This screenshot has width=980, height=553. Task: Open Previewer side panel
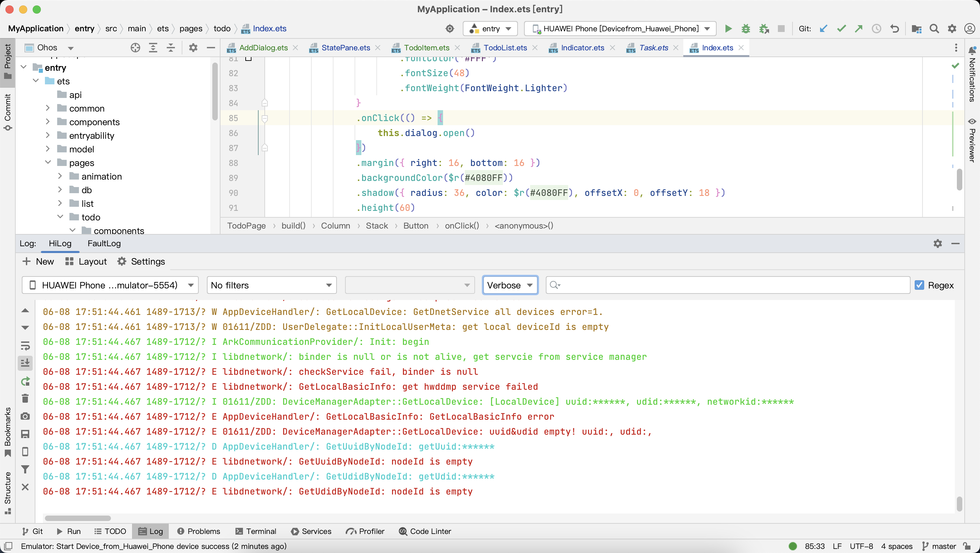(x=972, y=140)
